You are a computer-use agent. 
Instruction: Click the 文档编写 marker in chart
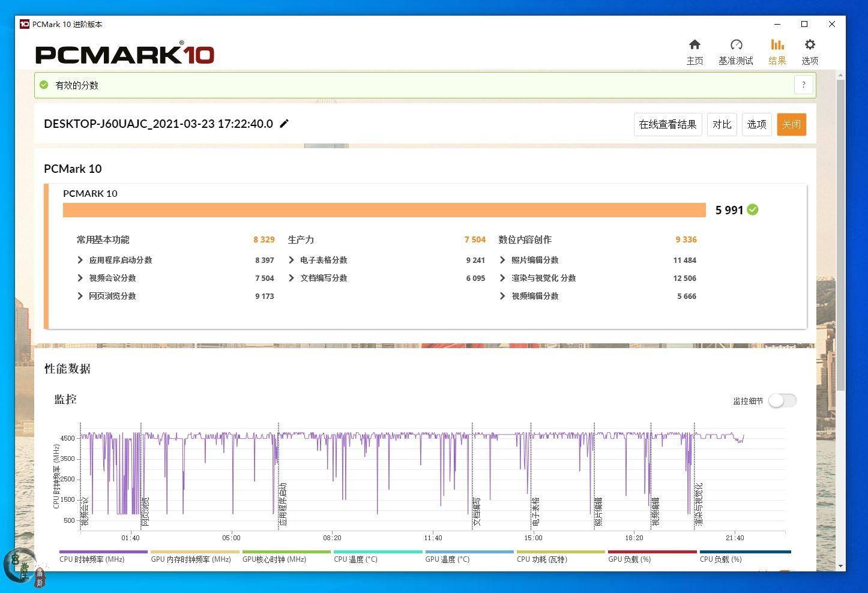pyautogui.click(x=477, y=512)
